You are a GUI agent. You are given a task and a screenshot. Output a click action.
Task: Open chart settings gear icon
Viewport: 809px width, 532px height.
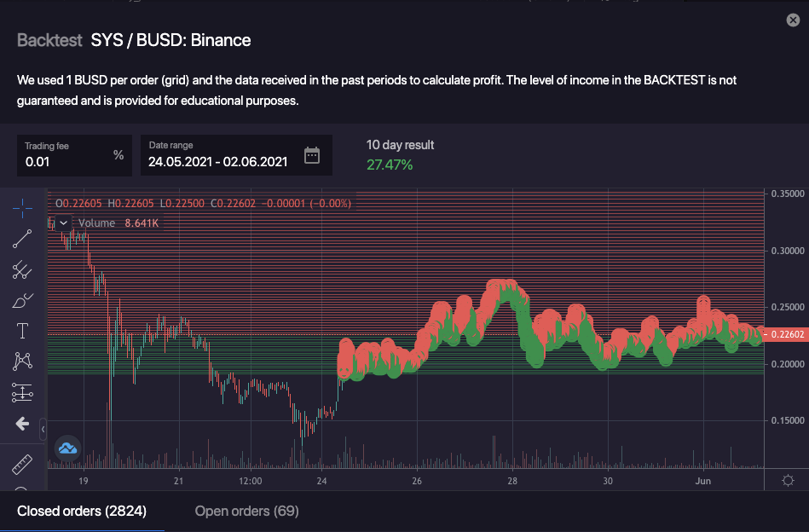click(x=788, y=480)
